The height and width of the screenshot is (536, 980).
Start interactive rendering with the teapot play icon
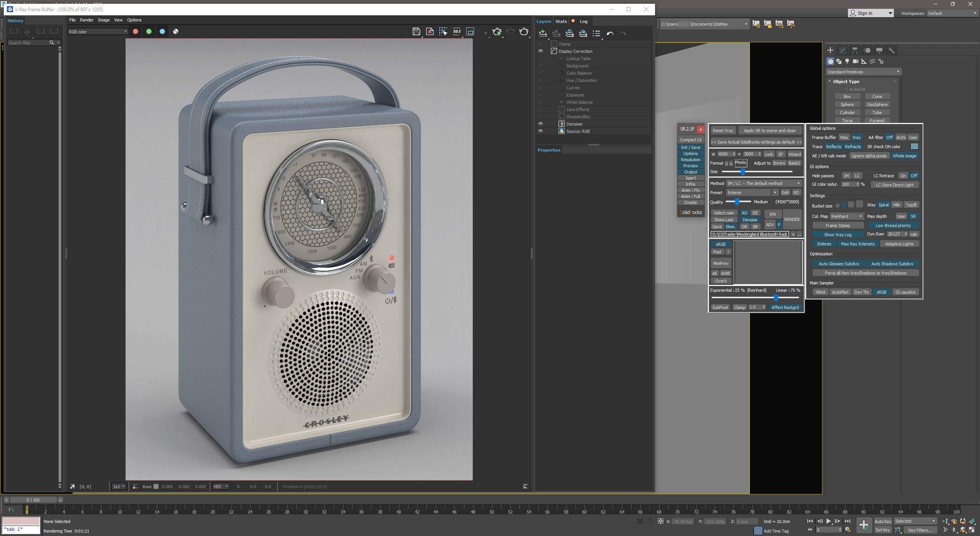(497, 32)
